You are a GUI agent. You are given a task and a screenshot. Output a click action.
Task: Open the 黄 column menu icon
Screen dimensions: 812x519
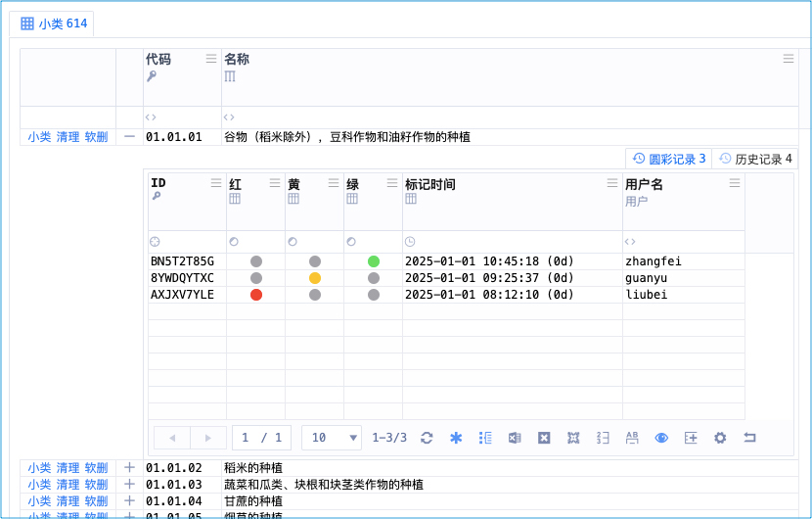click(334, 182)
